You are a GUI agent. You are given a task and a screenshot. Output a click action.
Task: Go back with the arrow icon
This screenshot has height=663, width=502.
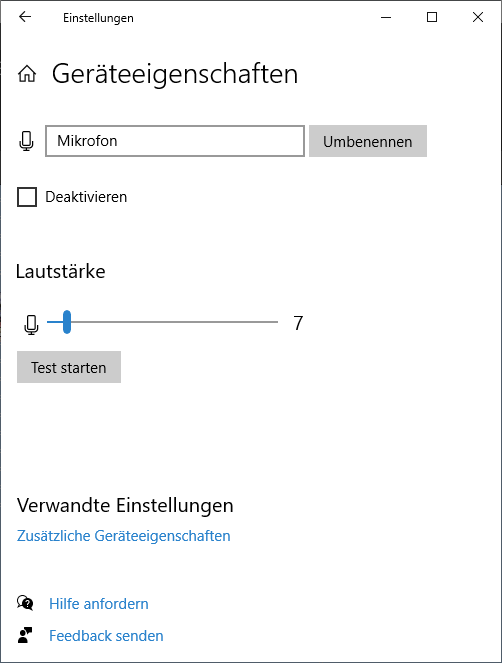25,17
